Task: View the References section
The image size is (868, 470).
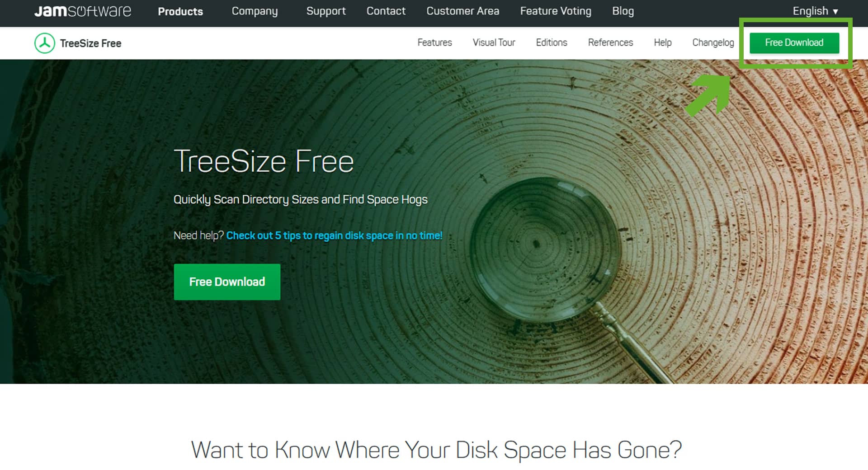Action: (610, 42)
